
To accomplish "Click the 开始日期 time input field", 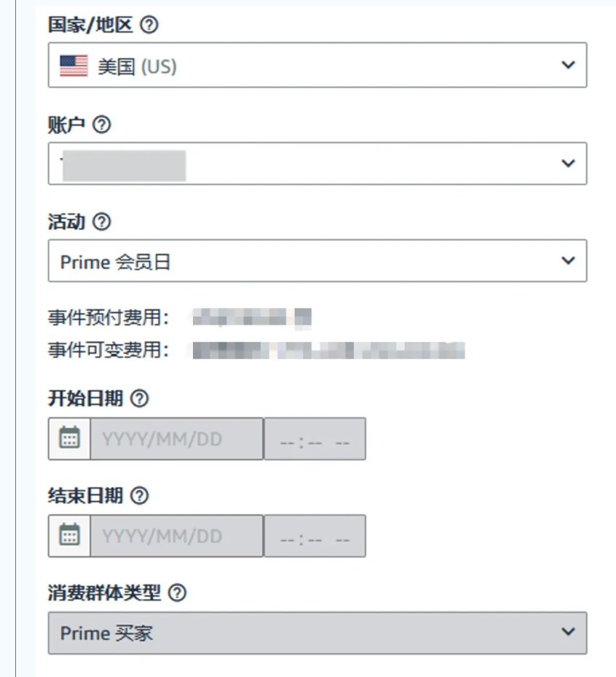I will coord(315,439).
